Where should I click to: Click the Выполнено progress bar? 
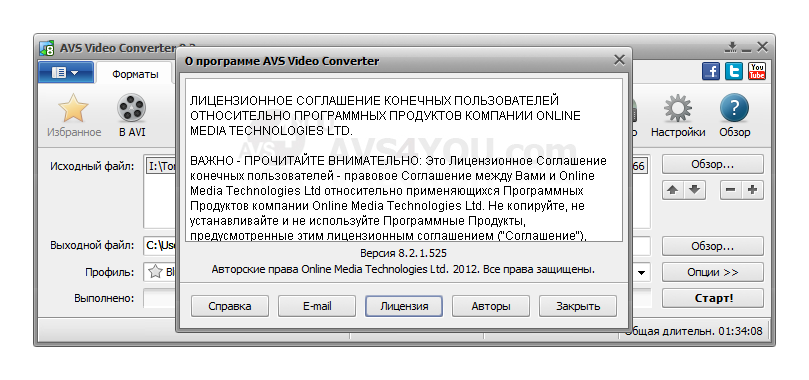159,298
